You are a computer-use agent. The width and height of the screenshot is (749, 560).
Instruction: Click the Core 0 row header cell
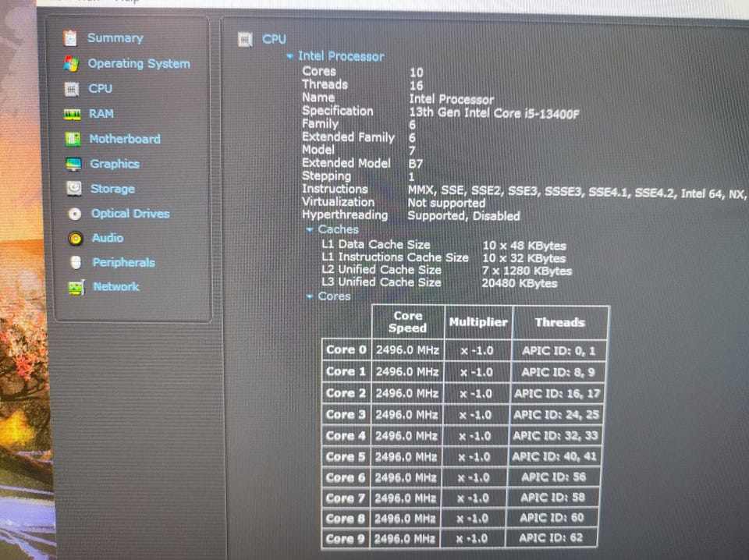pos(346,350)
